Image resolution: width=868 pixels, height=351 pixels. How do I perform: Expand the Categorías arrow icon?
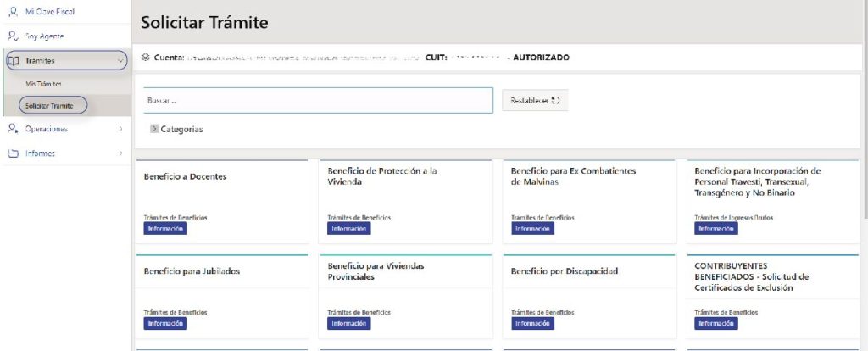coord(154,130)
